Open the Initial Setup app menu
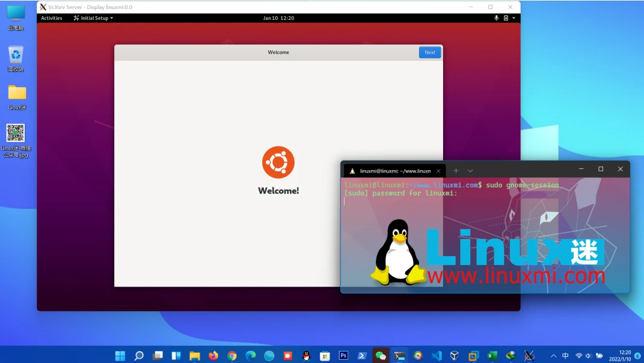The height and width of the screenshot is (363, 644). [93, 18]
